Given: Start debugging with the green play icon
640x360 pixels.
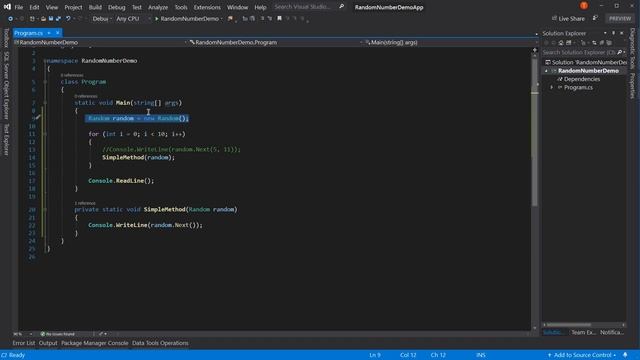Looking at the screenshot, I should [x=156, y=19].
